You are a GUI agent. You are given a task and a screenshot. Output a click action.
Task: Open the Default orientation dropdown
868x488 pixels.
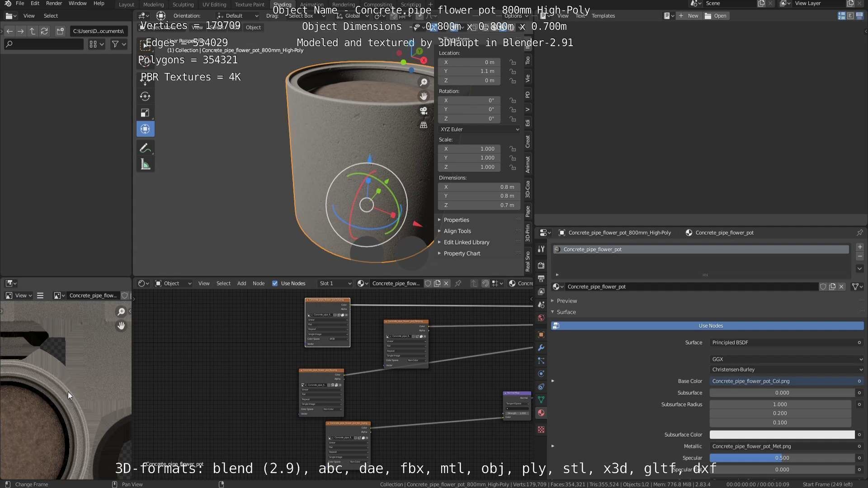[x=238, y=16]
